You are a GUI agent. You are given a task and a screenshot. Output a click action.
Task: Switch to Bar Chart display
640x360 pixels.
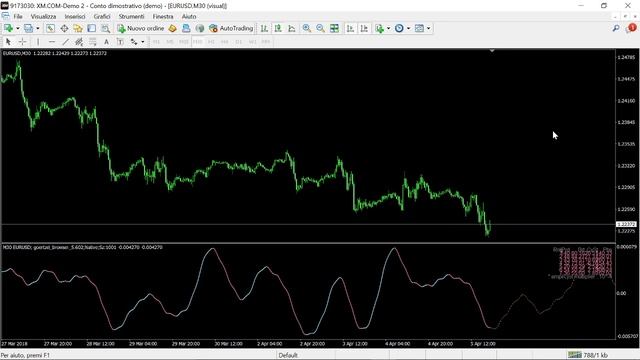(264, 28)
